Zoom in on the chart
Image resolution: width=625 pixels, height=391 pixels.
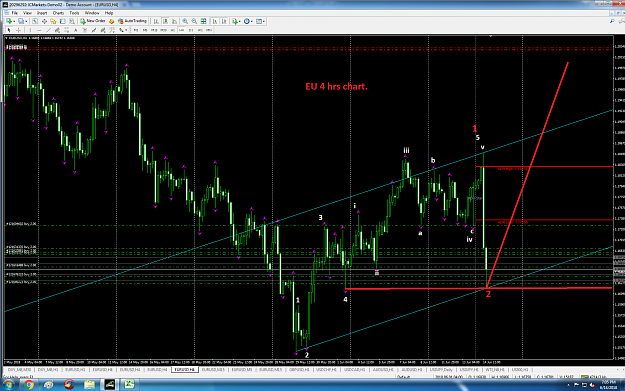coord(185,21)
